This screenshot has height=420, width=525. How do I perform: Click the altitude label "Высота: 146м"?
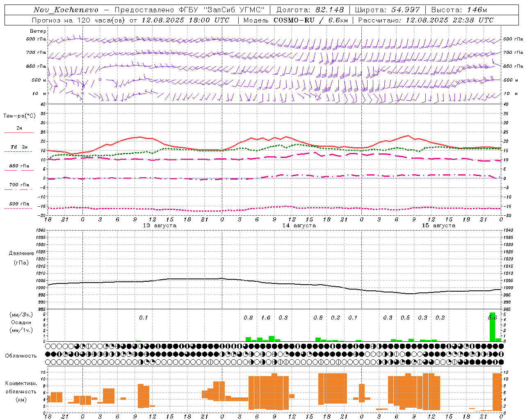click(459, 10)
